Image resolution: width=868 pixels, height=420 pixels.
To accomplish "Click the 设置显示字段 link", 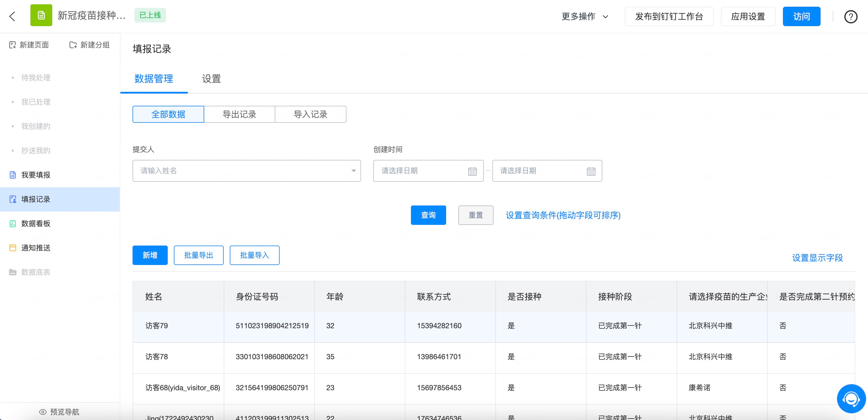I will (x=817, y=258).
